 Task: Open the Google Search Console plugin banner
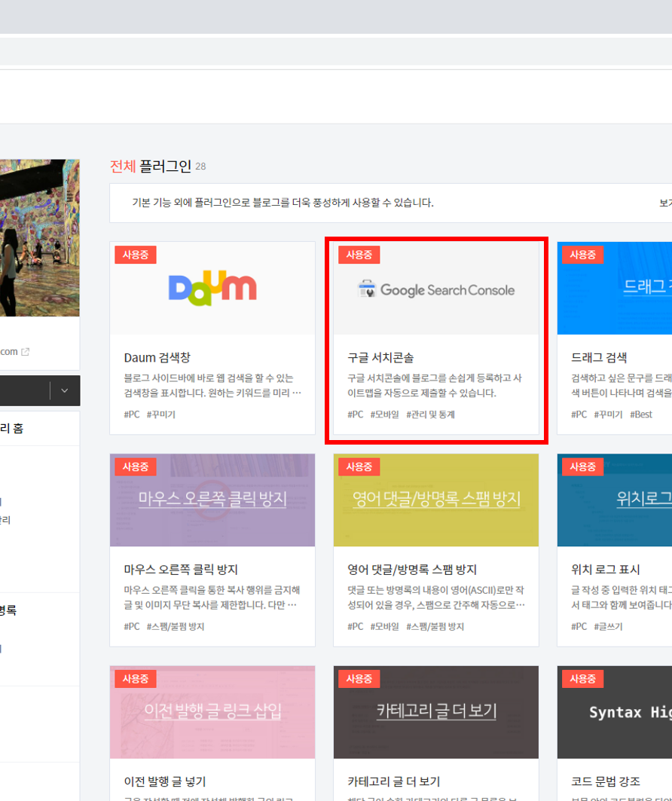coord(436,288)
